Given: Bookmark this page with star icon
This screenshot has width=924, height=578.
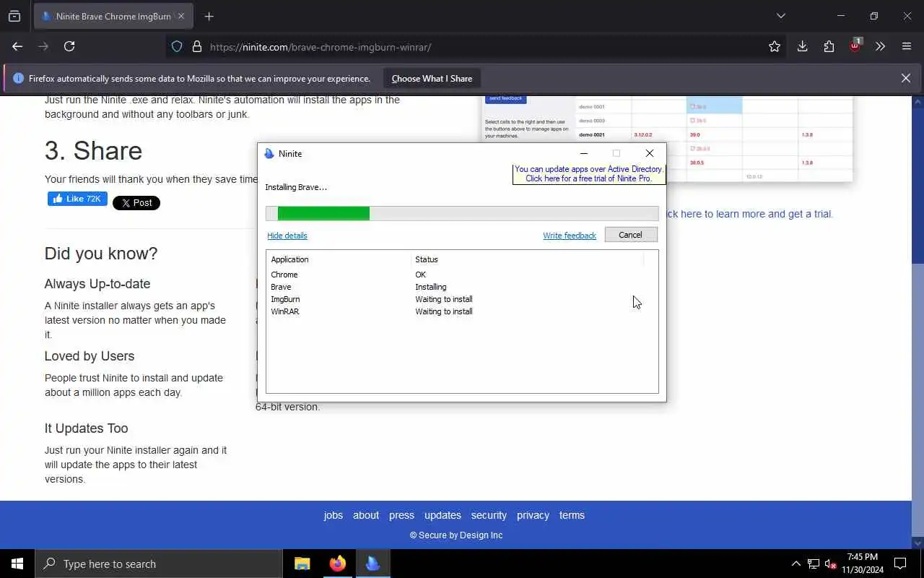Looking at the screenshot, I should point(775,46).
